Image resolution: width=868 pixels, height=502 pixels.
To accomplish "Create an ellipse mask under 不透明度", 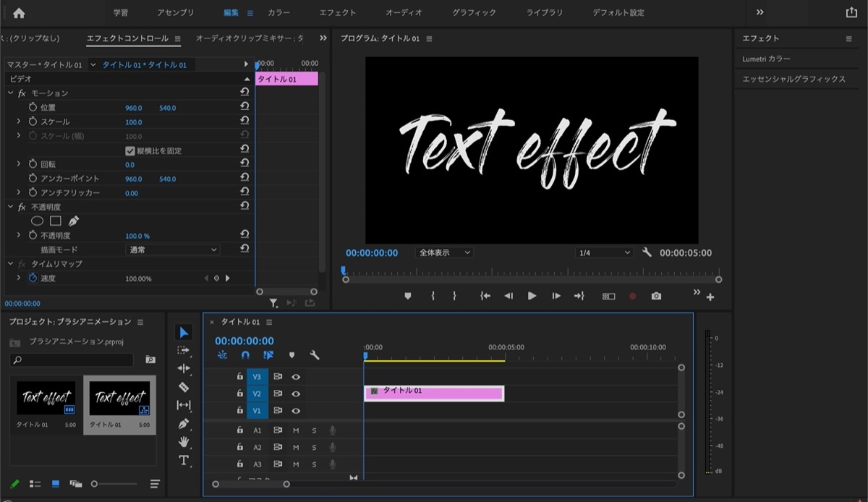I will pos(37,221).
